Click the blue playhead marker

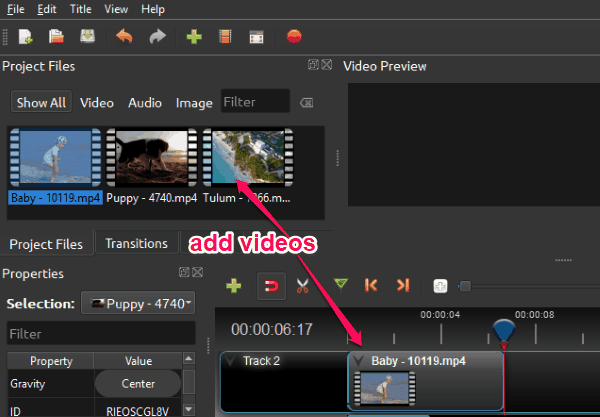point(504,332)
